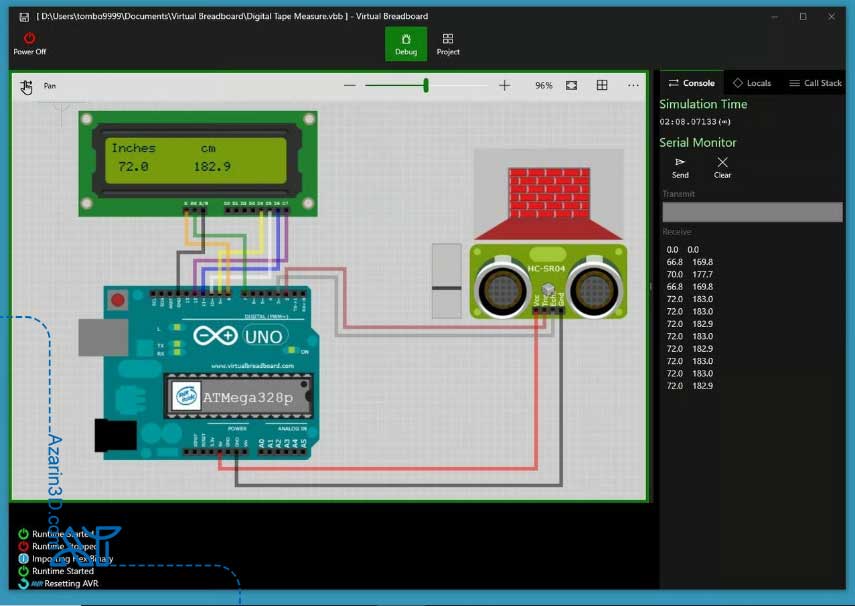This screenshot has width=855, height=606.
Task: Select the Pan hand tool
Action: (x=26, y=87)
